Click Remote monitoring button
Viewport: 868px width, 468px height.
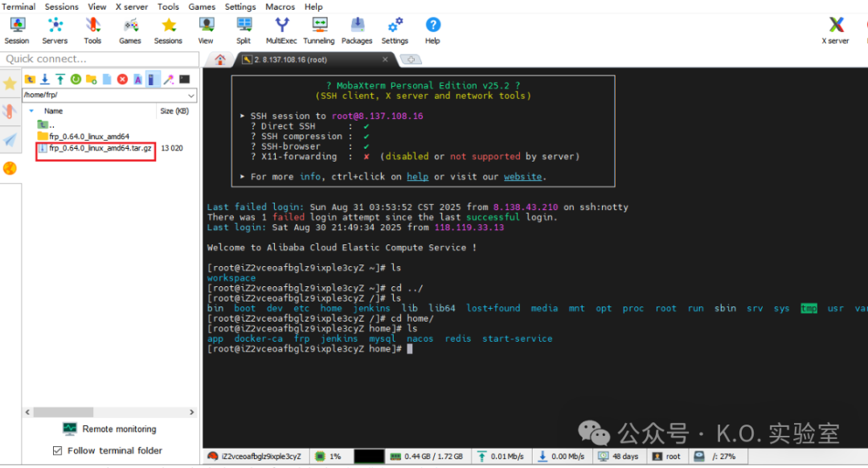110,429
